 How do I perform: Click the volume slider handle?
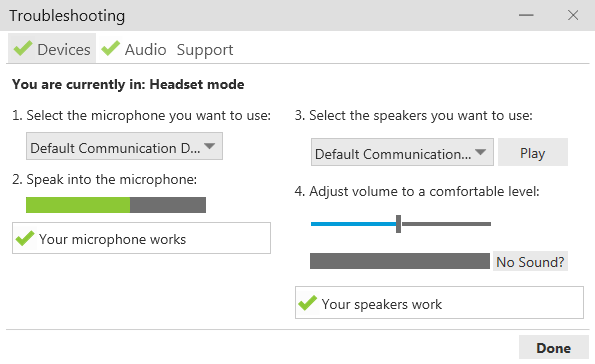[398, 224]
